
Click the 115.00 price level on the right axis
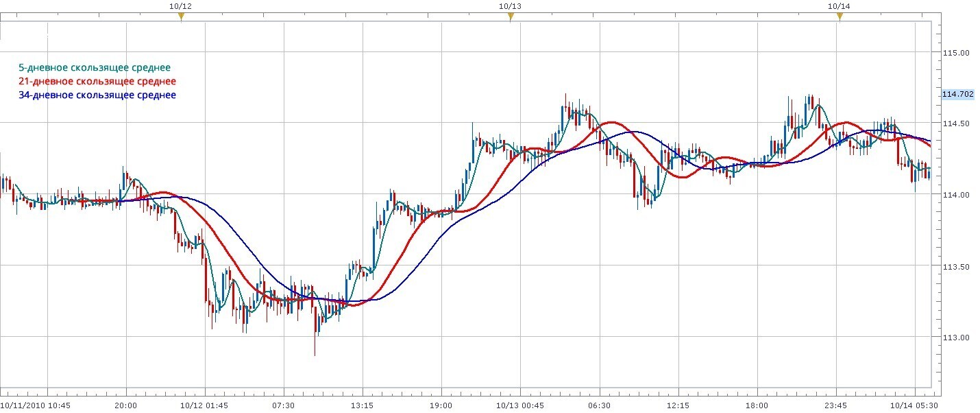tap(956, 51)
